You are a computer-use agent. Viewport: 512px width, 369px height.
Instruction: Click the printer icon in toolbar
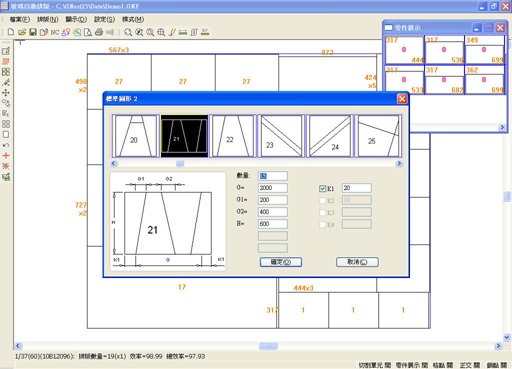(x=99, y=32)
